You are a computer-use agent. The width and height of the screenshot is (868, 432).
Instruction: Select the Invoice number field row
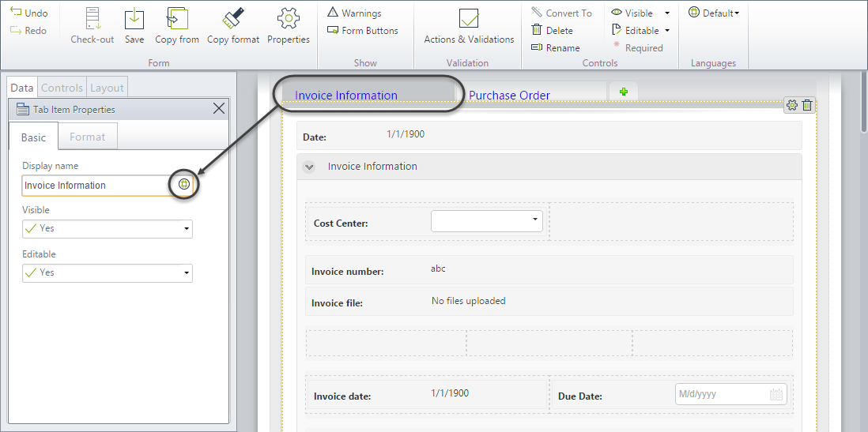[549, 269]
